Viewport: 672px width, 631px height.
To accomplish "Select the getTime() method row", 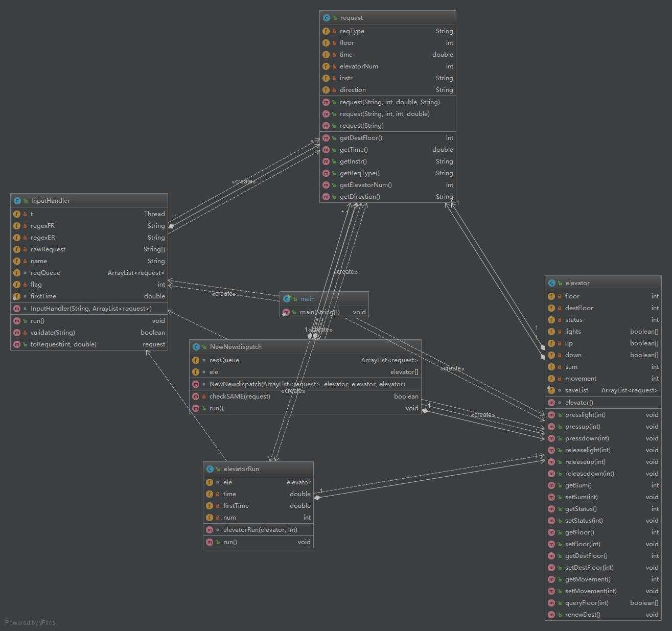I will [x=388, y=150].
